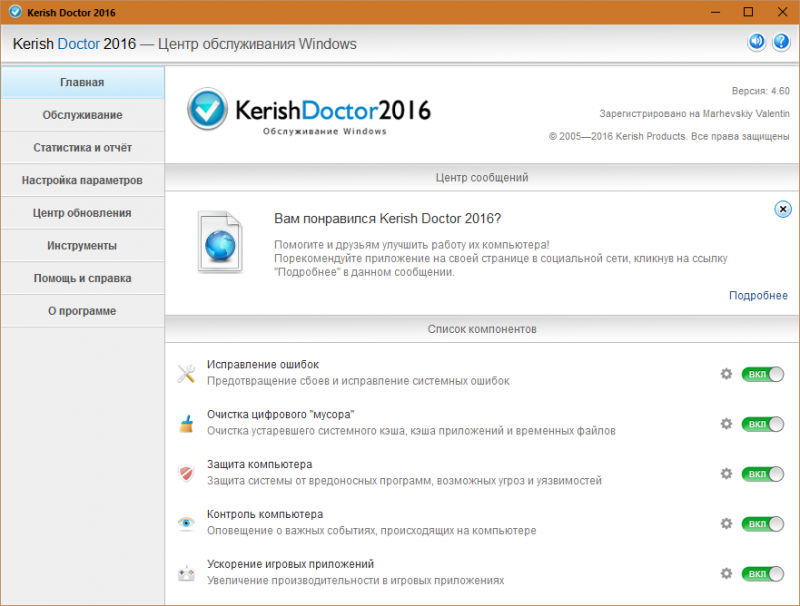
Task: Click the globe document message icon
Action: point(220,241)
